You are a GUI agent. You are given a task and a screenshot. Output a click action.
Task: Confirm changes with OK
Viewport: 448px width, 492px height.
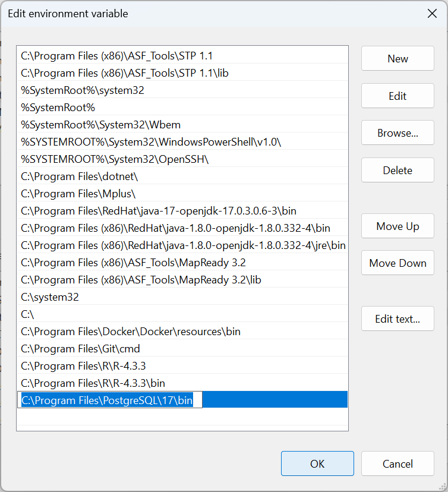317,463
